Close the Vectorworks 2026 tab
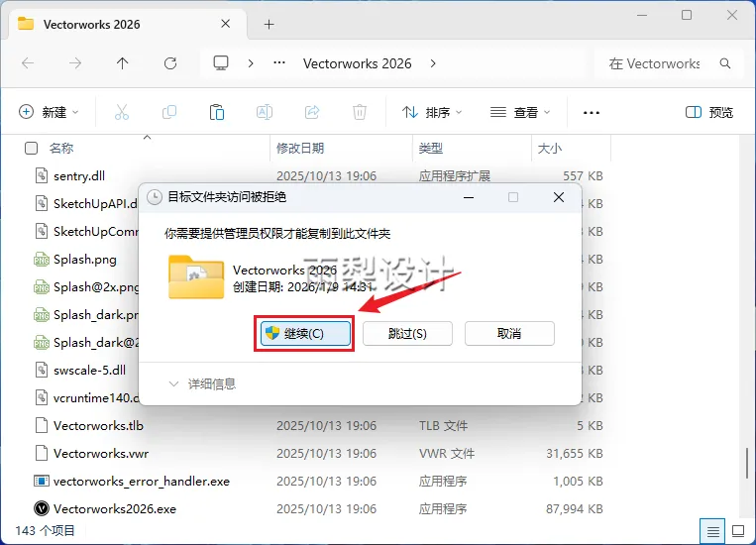 (x=225, y=24)
